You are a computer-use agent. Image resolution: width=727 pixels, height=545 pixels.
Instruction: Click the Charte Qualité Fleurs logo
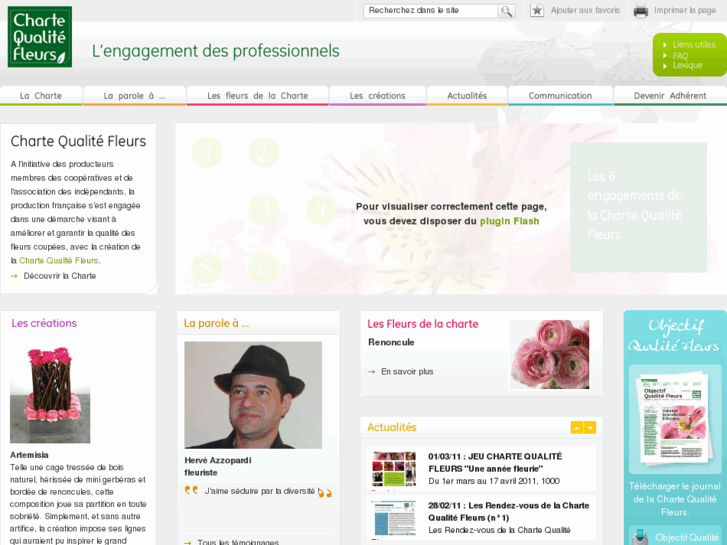click(40, 37)
